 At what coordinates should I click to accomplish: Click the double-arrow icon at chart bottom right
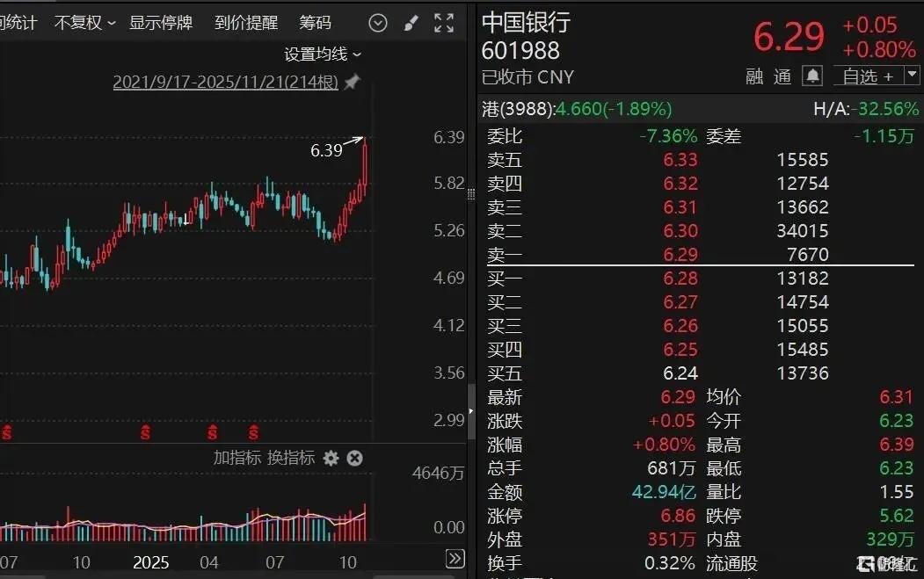click(x=455, y=559)
